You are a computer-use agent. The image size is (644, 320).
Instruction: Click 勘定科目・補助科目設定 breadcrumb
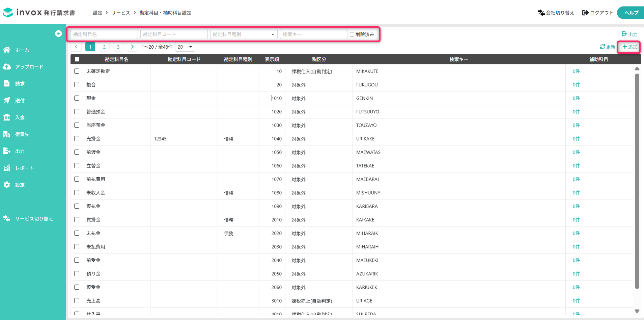pyautogui.click(x=165, y=13)
